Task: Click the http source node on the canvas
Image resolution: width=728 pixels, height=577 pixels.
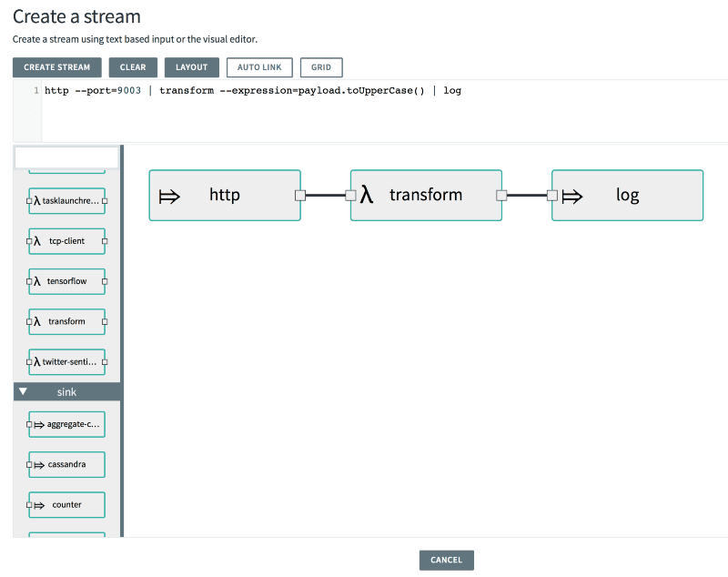Action: click(224, 195)
